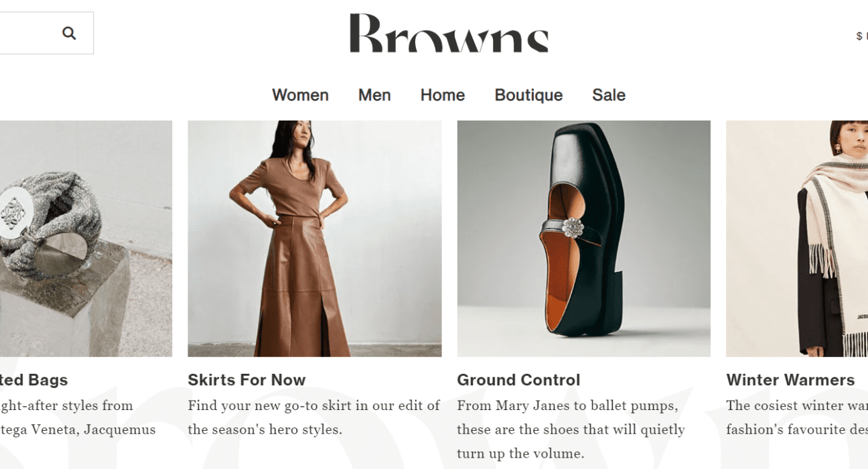868x469 pixels.
Task: Open the Sale menu
Action: coord(609,95)
